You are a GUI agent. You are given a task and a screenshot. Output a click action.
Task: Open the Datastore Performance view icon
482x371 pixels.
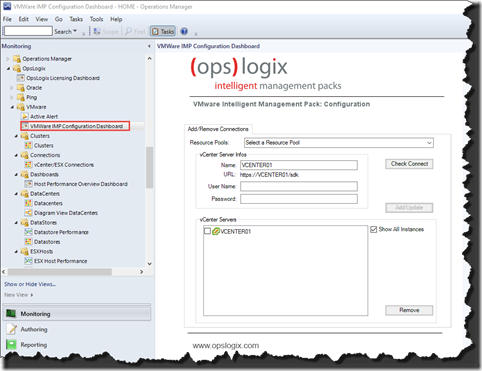28,232
